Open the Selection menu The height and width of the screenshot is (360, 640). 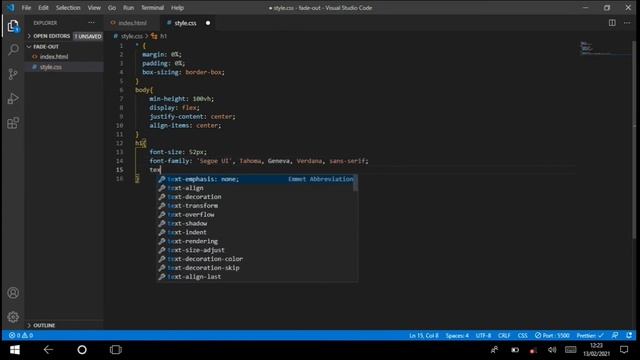[68, 8]
